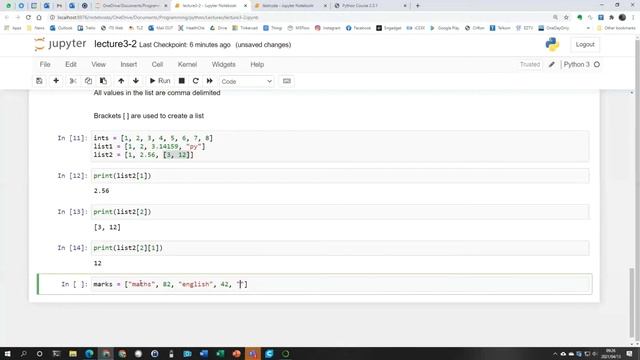
Task: Open the Facebook bookmark
Action: coord(358,28)
